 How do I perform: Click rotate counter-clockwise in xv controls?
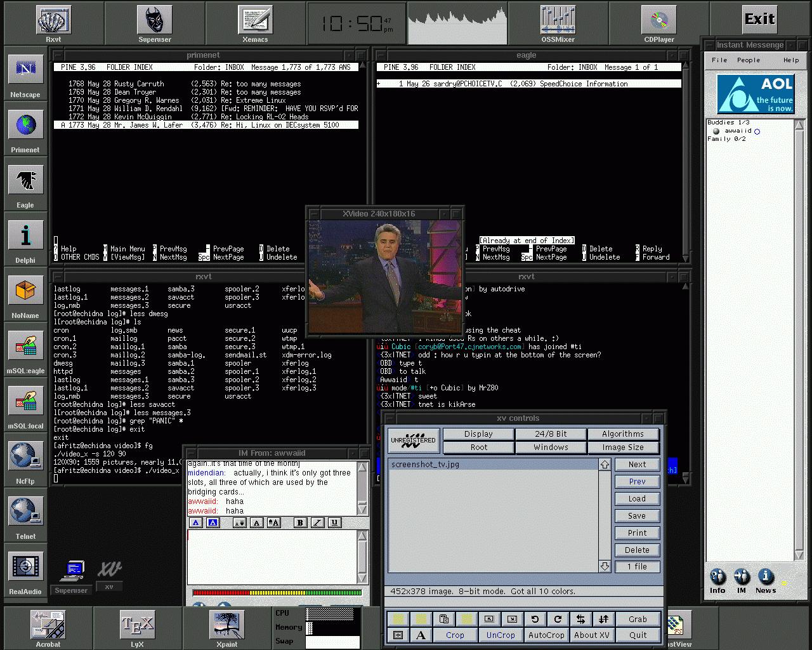click(x=535, y=619)
